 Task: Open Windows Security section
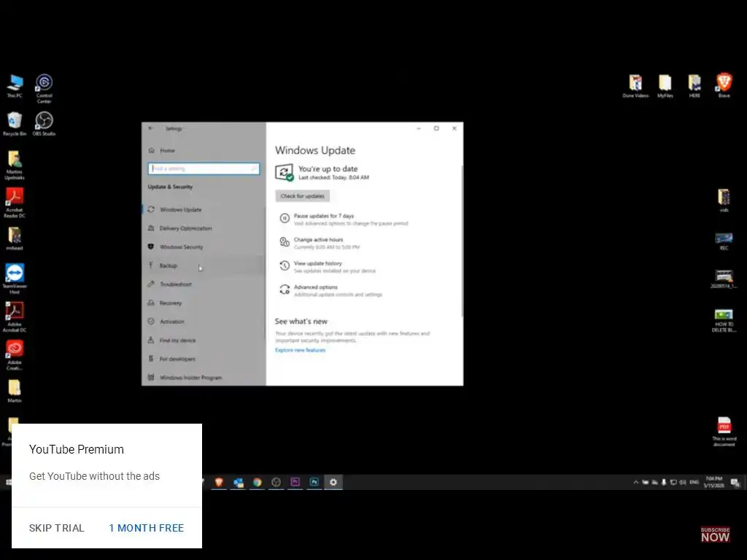coord(204,246)
